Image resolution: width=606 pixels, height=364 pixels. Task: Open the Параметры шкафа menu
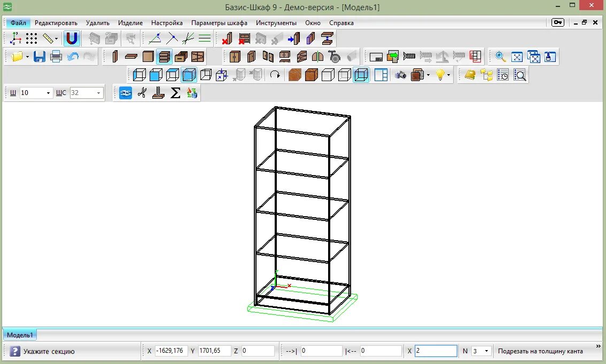[219, 23]
